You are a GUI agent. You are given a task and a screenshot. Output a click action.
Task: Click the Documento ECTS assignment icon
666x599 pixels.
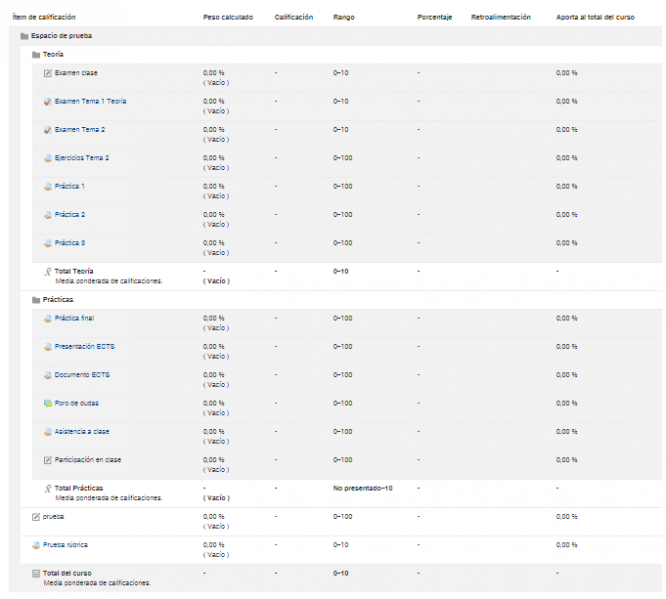tap(48, 375)
